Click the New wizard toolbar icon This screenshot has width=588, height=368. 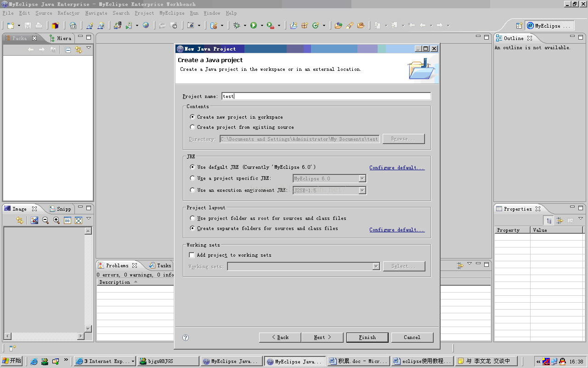[x=11, y=26]
